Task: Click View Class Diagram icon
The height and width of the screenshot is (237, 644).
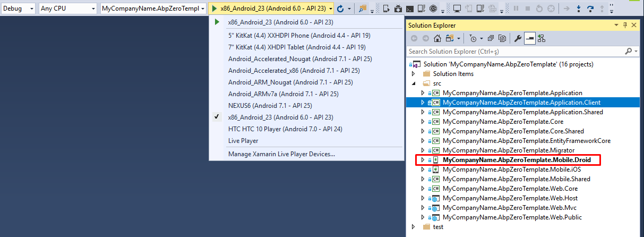Action: click(x=542, y=39)
